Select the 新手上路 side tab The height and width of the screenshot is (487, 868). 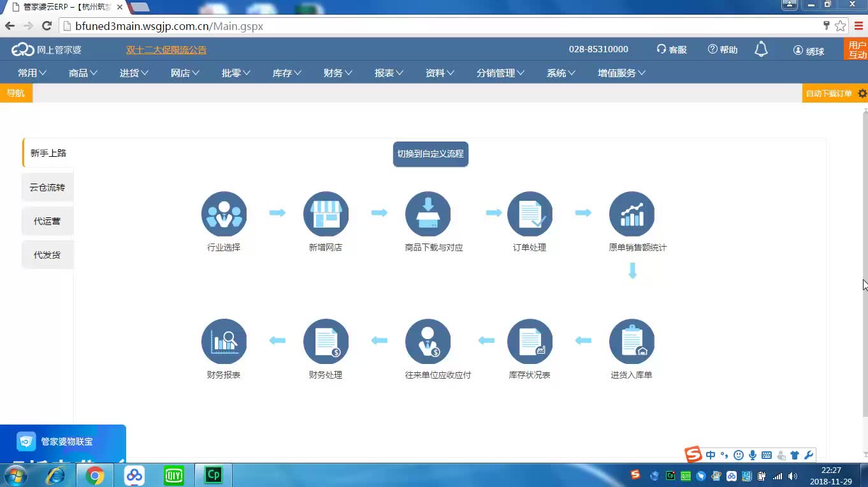pos(48,153)
